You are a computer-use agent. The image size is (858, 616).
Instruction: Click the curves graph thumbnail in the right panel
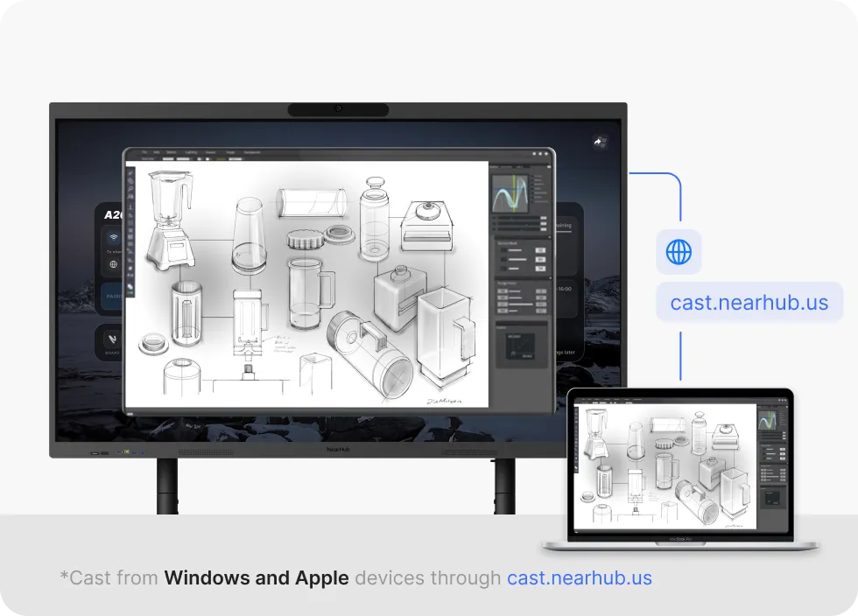tap(512, 192)
